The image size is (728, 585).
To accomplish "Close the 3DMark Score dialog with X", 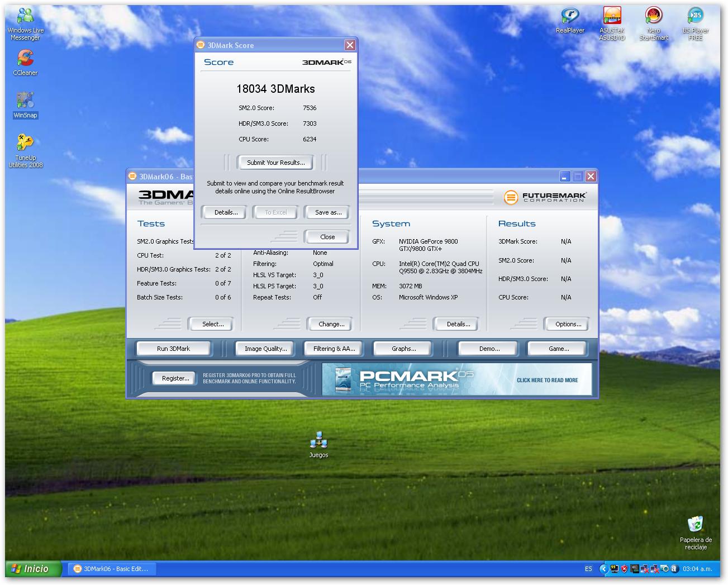I will pyautogui.click(x=350, y=45).
